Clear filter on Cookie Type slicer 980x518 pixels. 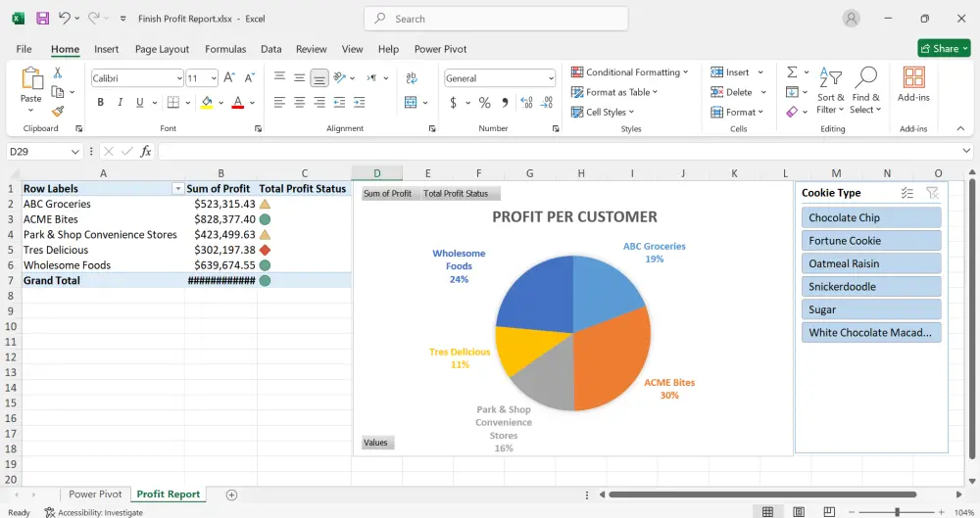click(933, 193)
